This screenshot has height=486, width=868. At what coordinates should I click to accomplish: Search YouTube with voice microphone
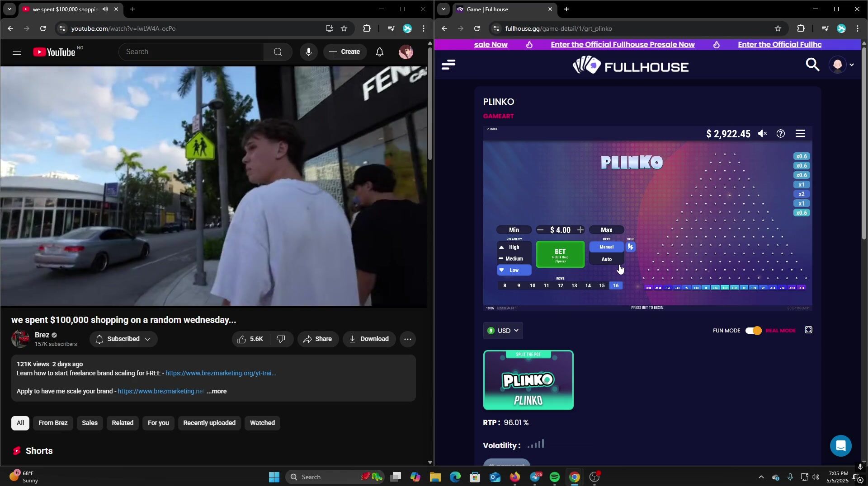click(x=308, y=51)
